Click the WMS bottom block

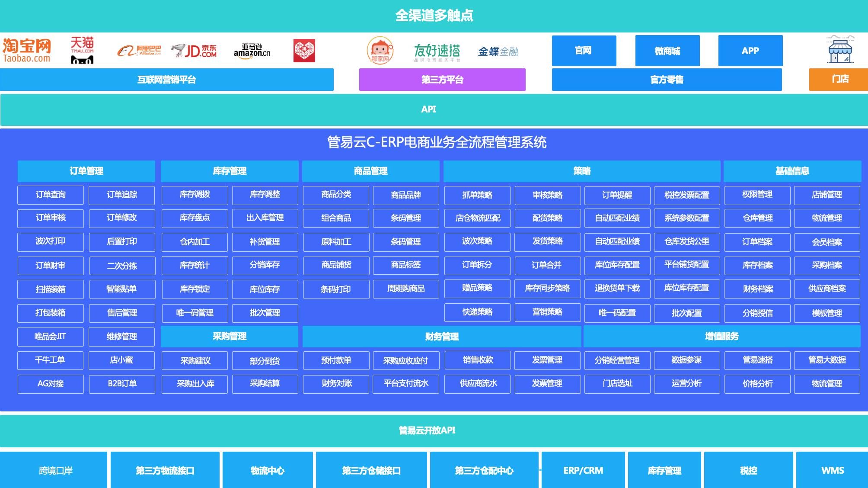832,470
